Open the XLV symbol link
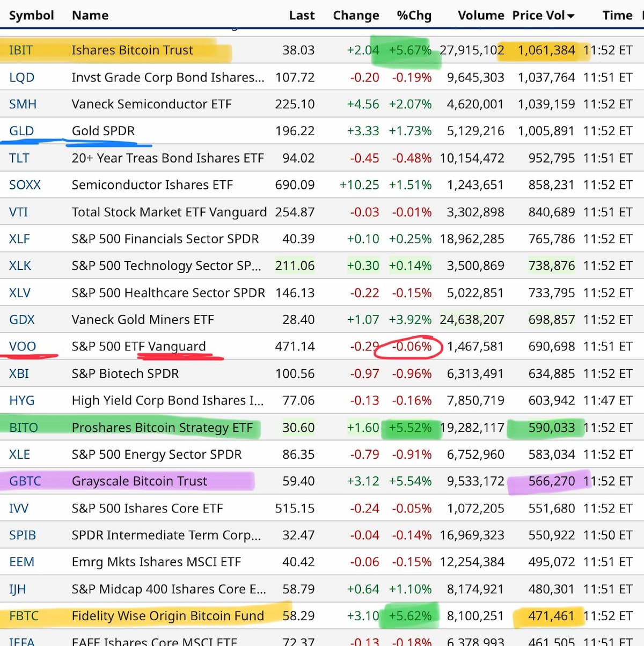This screenshot has height=646, width=644. click(x=20, y=293)
